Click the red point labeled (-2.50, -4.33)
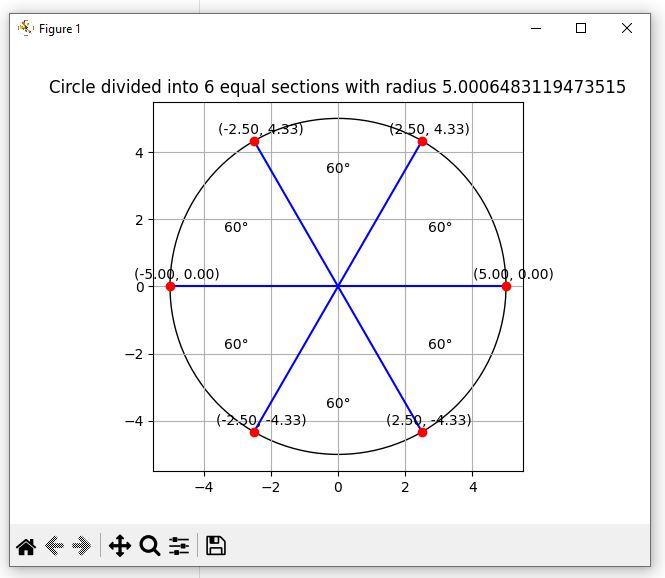Viewport: 665px width, 578px height. (254, 432)
